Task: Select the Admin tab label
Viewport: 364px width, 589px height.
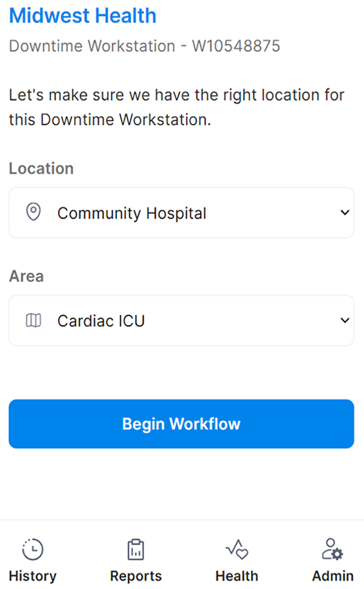Action: pos(333,576)
